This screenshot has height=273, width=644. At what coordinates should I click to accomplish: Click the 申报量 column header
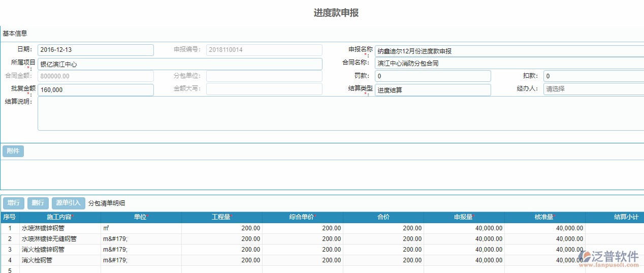click(464, 217)
